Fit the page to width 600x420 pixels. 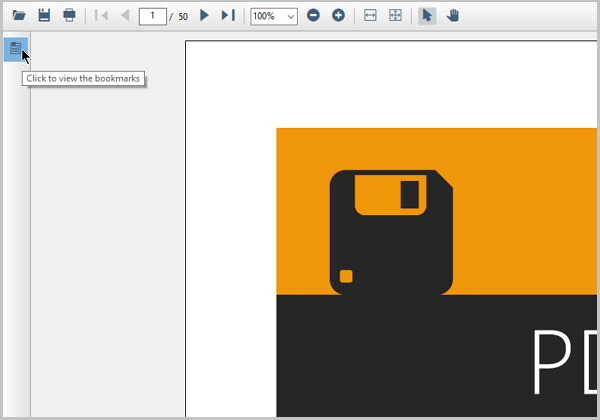pyautogui.click(x=370, y=15)
